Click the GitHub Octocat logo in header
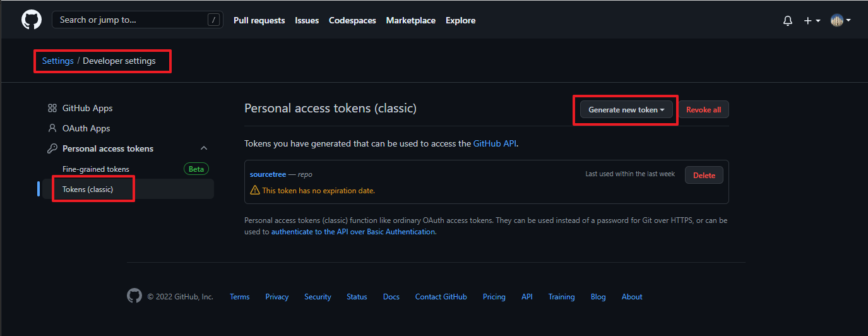This screenshot has width=868, height=336. (x=32, y=20)
